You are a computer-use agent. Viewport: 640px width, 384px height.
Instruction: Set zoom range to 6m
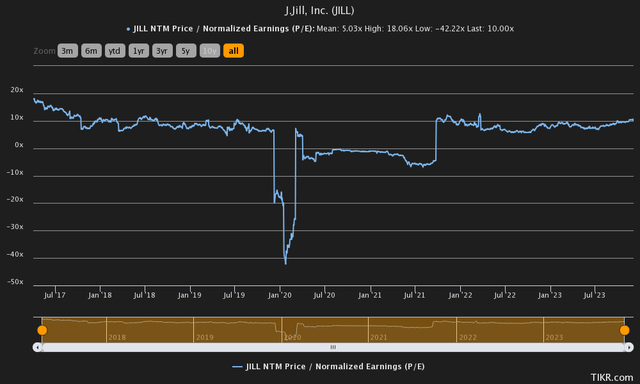(x=91, y=51)
